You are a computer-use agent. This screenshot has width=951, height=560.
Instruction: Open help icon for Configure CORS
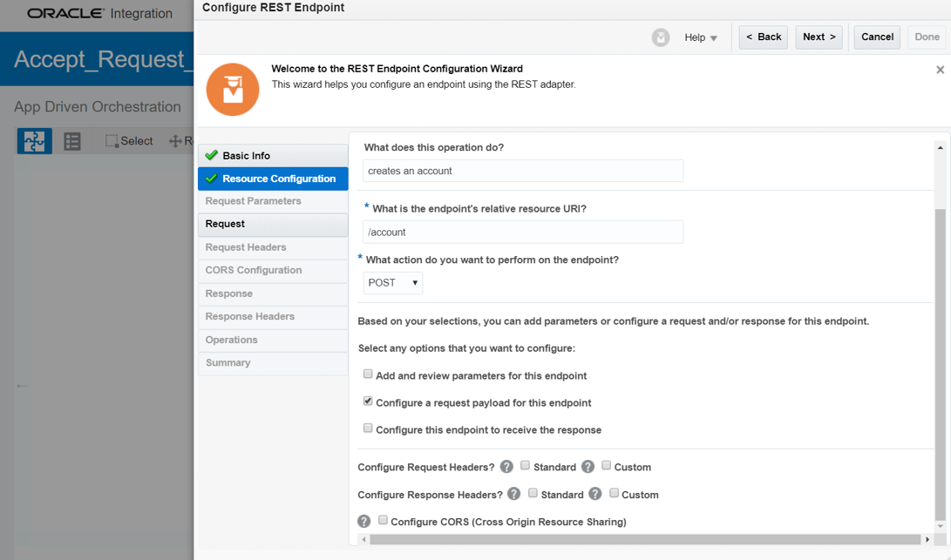pyautogui.click(x=364, y=522)
